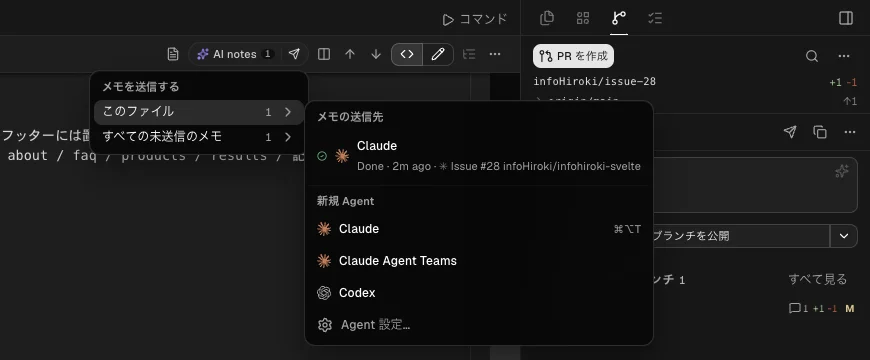
Task: Click the send notes paper plane icon
Action: pos(295,54)
